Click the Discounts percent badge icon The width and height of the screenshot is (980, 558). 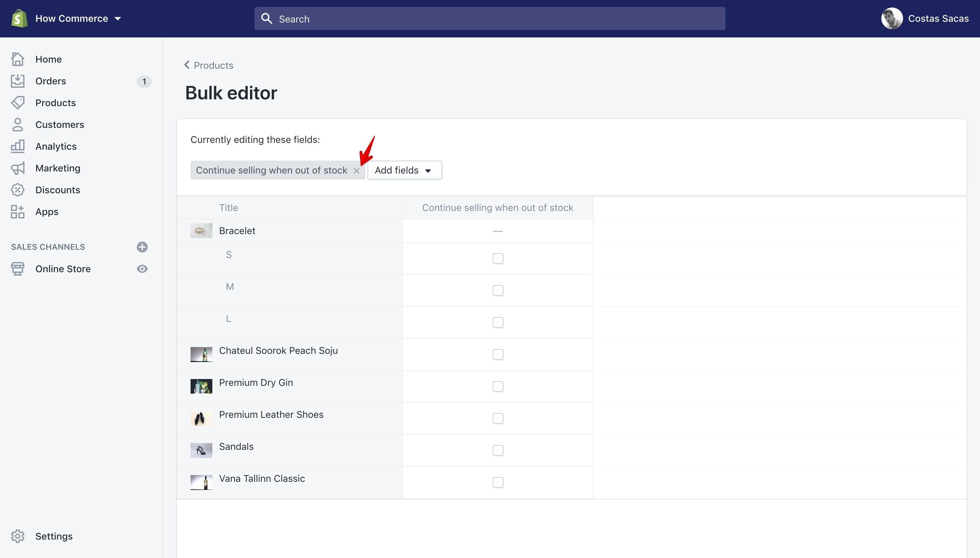pyautogui.click(x=18, y=190)
